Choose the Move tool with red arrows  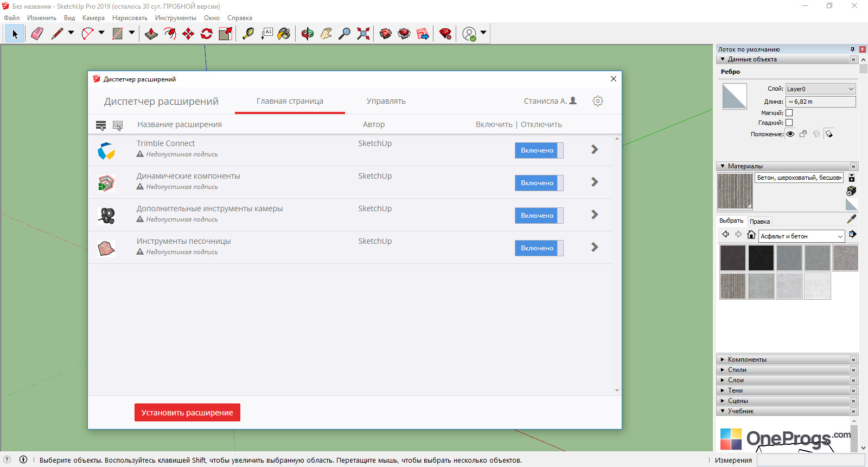[188, 34]
